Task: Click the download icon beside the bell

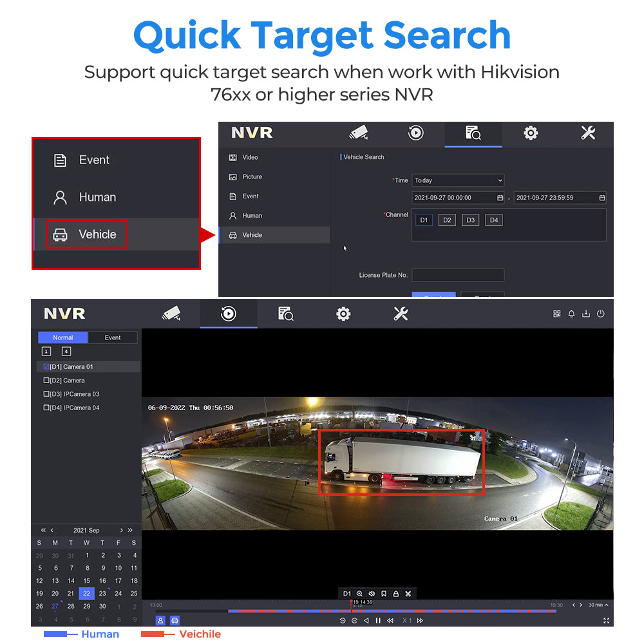Action: tap(585, 314)
